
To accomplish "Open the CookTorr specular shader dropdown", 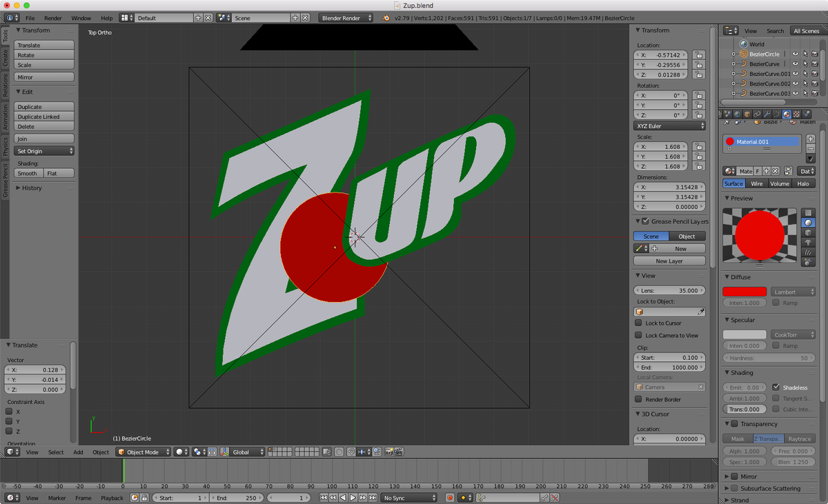I will coord(793,335).
